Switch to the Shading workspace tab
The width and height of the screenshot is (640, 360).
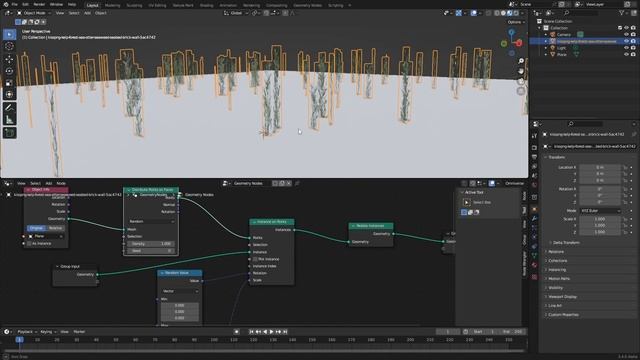click(x=206, y=5)
